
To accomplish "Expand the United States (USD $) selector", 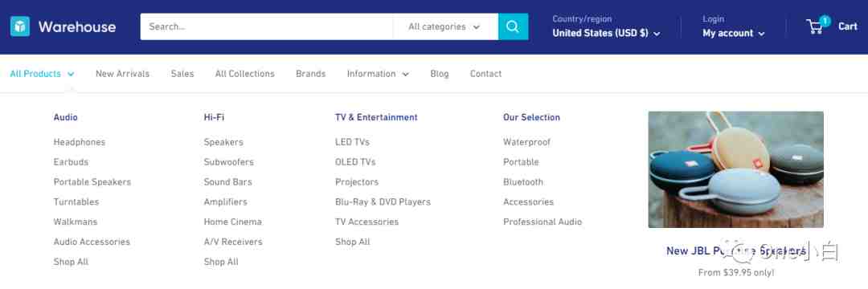I will point(606,33).
